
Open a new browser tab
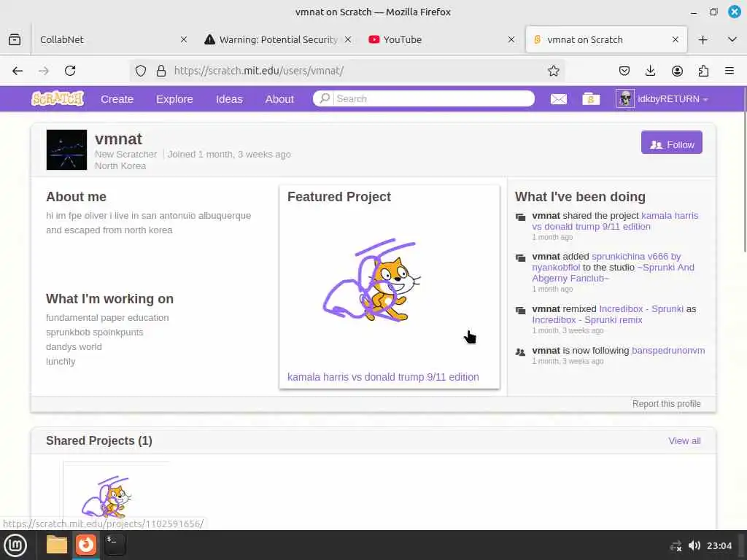pos(703,39)
